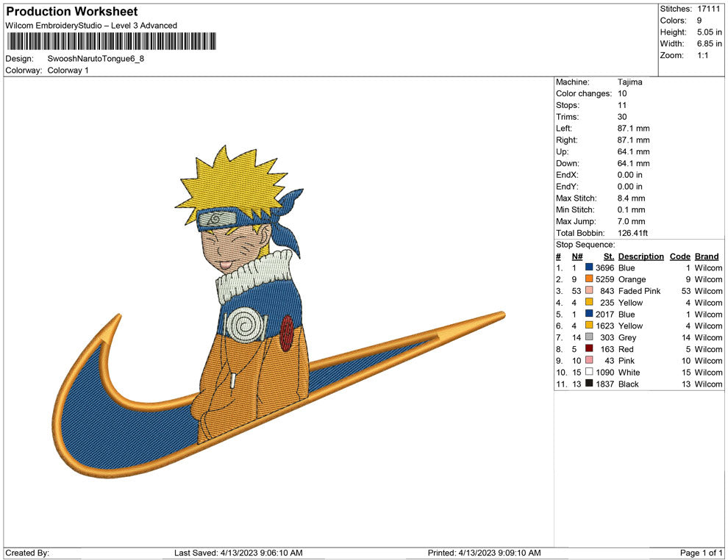Choose the Yellow swatch with 1623 stitches
The height and width of the screenshot is (560, 728).
589,326
